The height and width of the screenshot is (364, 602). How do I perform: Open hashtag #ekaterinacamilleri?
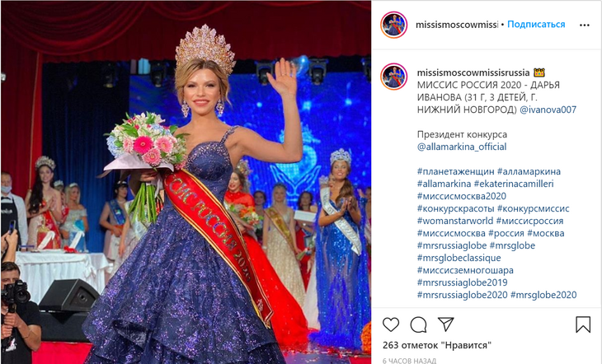click(x=514, y=184)
